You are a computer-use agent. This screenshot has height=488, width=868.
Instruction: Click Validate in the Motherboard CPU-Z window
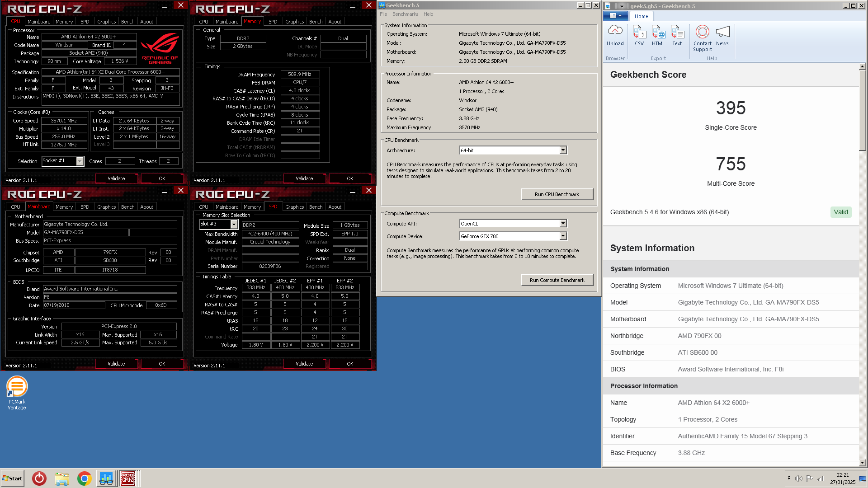[x=116, y=364]
